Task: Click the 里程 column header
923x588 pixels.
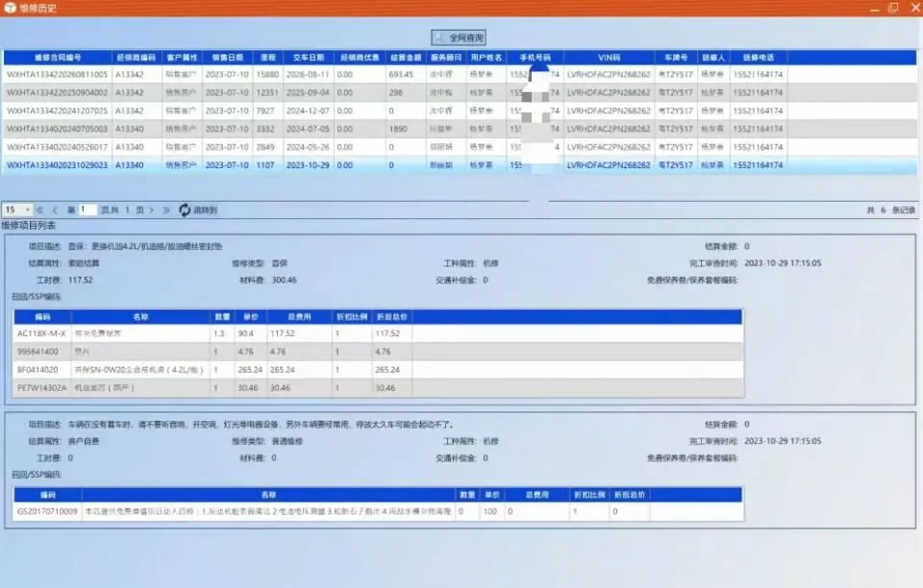Action: point(268,58)
